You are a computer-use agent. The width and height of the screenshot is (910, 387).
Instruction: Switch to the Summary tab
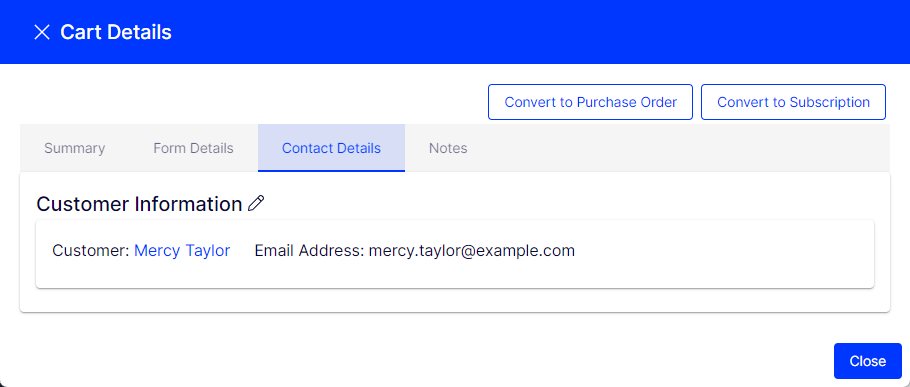pos(75,148)
